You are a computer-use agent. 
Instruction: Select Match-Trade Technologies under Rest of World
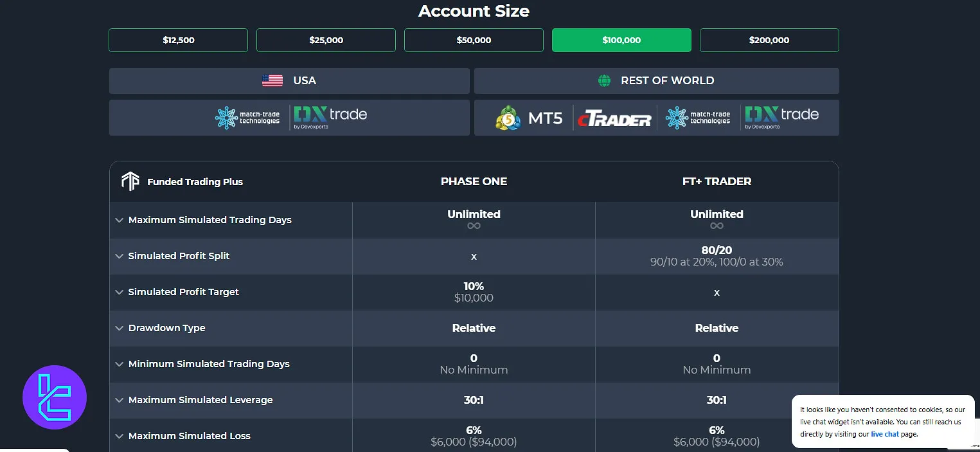click(x=699, y=118)
